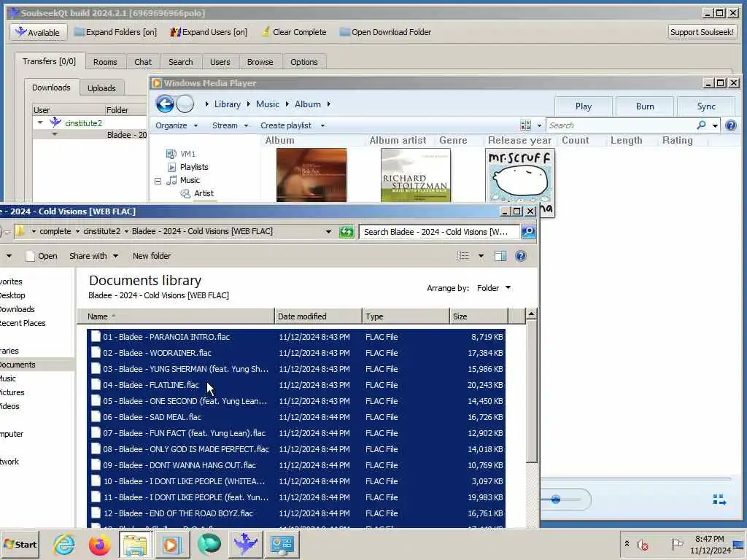Image resolution: width=747 pixels, height=560 pixels.
Task: Toggle Expand Folders [on] in Soulseek
Action: pyautogui.click(x=115, y=32)
